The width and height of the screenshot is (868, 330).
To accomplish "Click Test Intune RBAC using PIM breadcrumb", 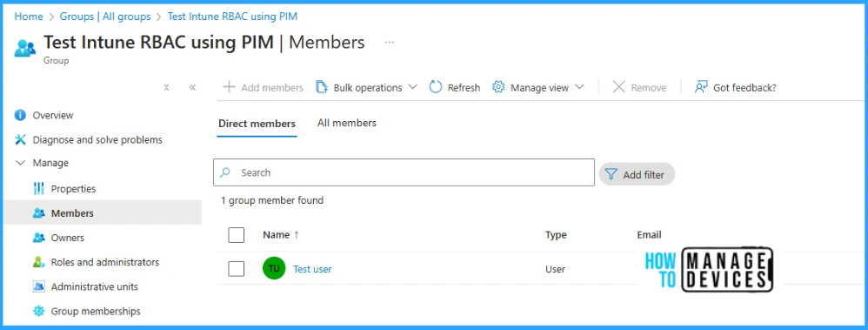I will coord(232,17).
